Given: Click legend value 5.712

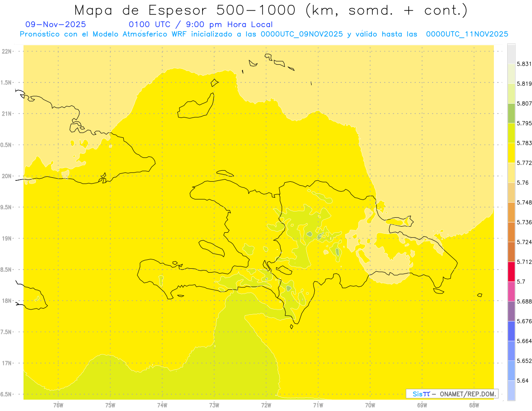Looking at the screenshot, I should 524,262.
